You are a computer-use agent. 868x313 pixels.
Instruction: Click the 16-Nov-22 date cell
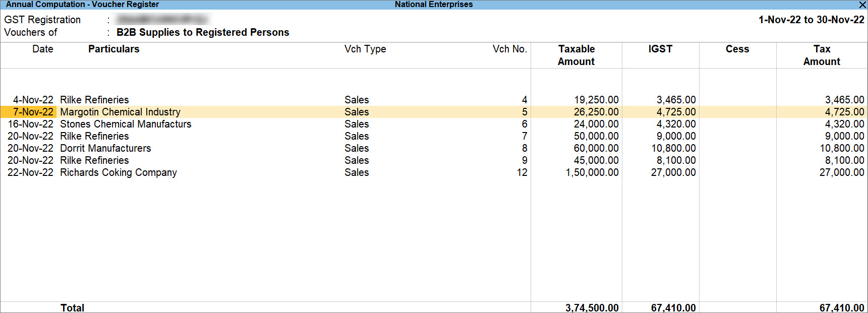pos(30,124)
